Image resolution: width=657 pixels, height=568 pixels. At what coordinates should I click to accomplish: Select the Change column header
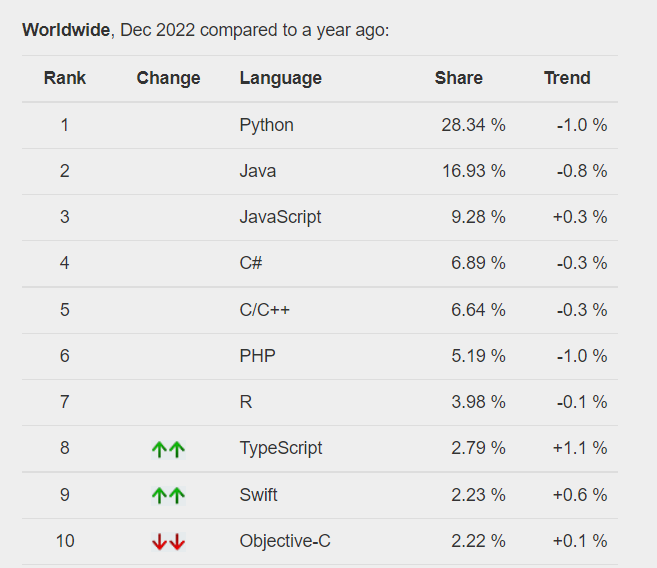168,78
